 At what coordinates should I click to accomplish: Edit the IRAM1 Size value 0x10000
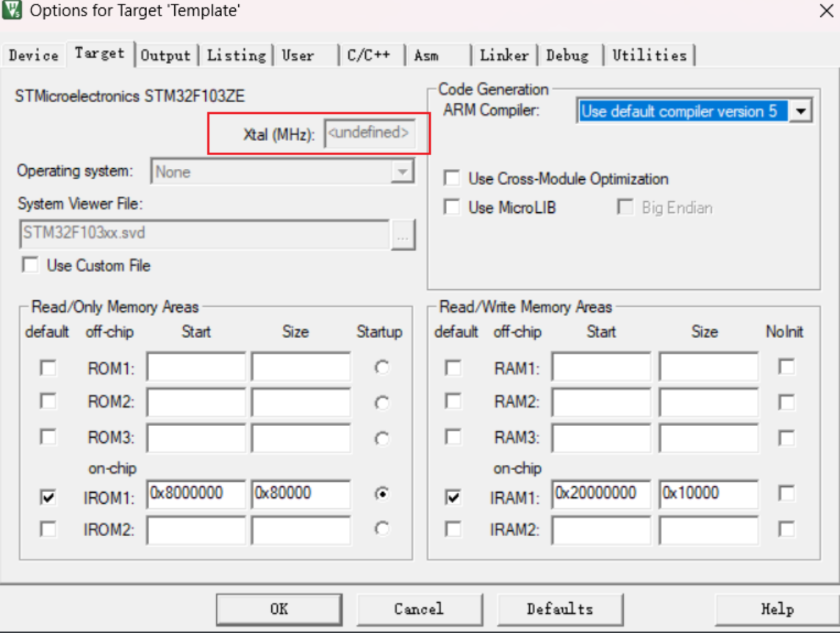708,494
